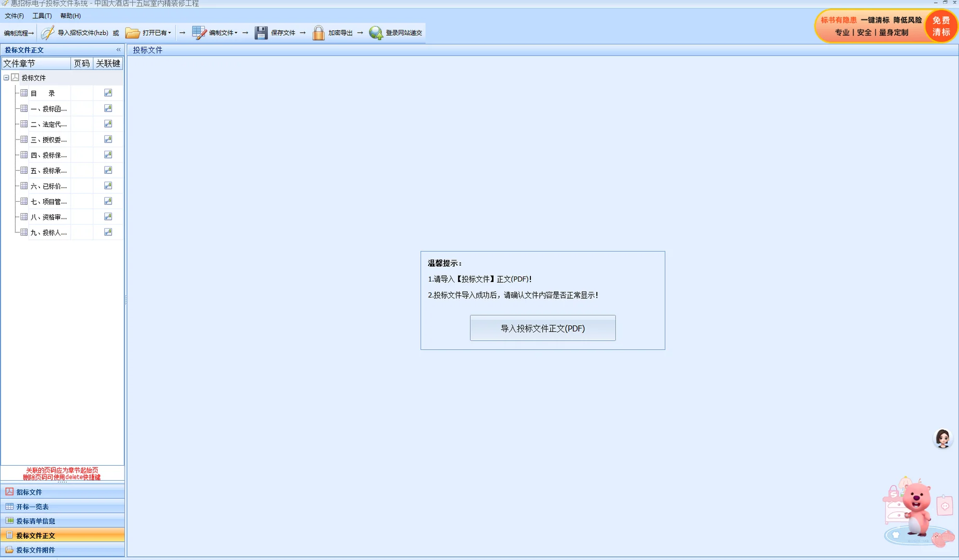Image resolution: width=959 pixels, height=560 pixels.
Task: Switch to the 招标文件 section
Action: 63,492
